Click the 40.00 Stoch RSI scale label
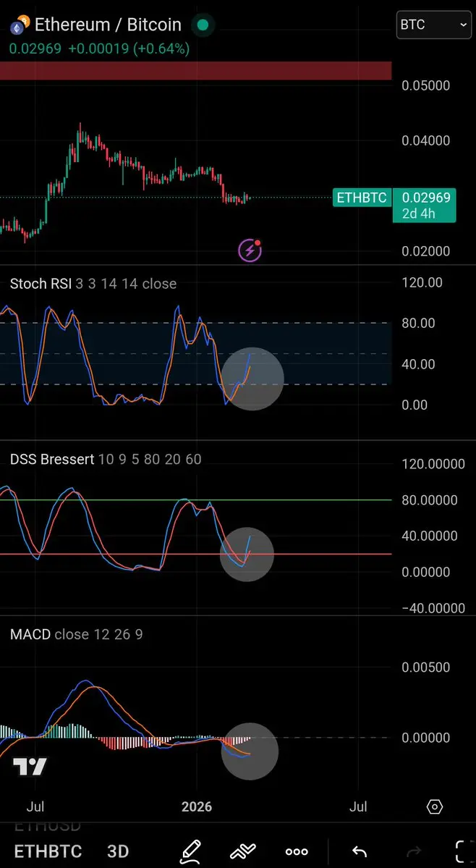476x868 pixels. point(418,364)
